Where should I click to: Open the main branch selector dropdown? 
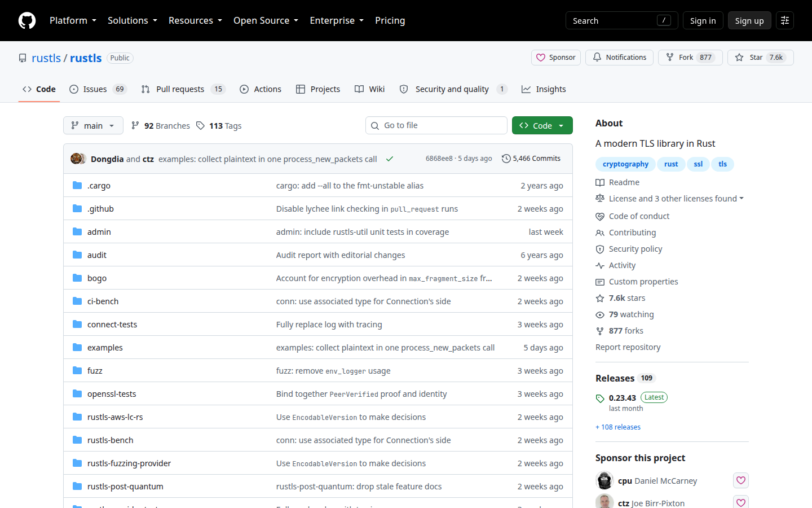[93, 125]
